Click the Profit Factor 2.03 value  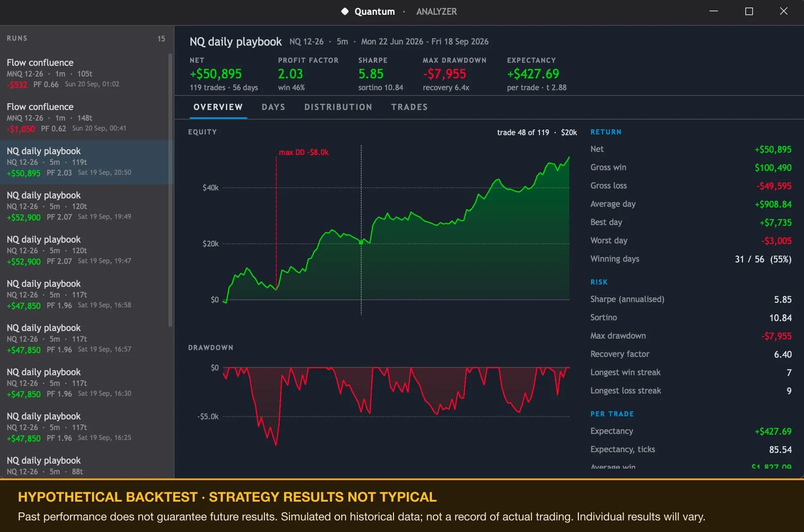290,74
